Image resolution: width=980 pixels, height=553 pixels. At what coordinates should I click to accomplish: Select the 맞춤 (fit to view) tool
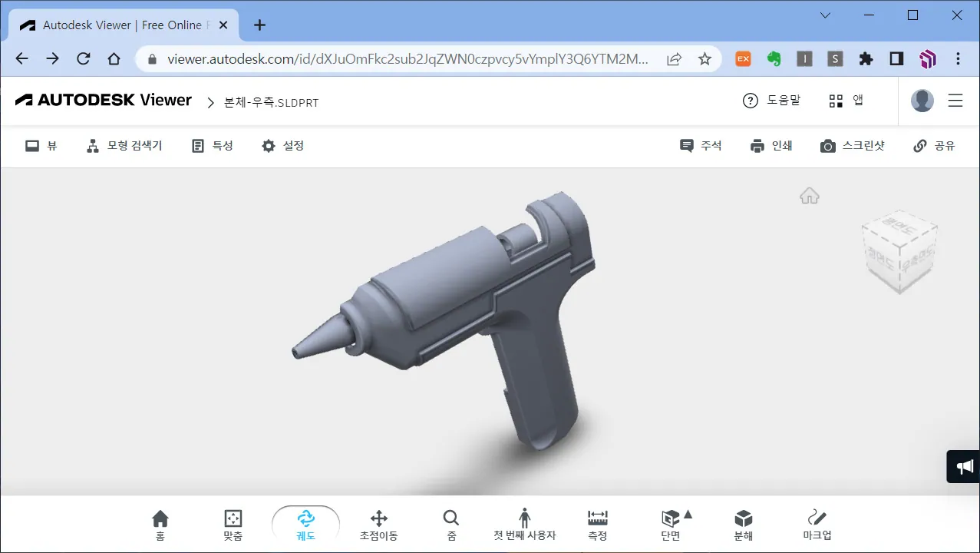coord(233,525)
